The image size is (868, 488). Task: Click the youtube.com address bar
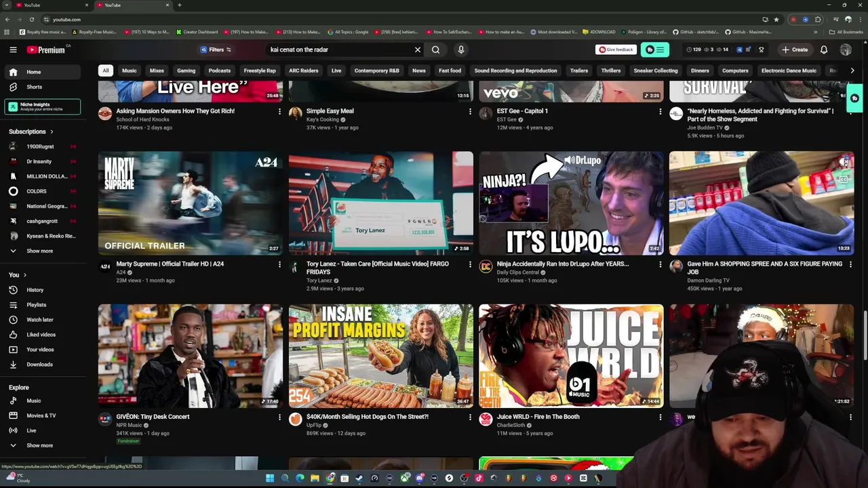pyautogui.click(x=400, y=20)
